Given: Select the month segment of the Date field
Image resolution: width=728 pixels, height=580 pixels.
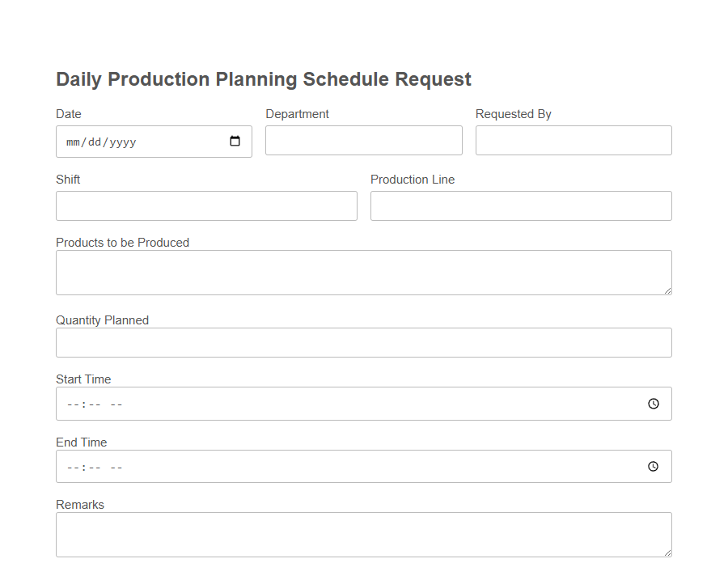Looking at the screenshot, I should coord(71,141).
